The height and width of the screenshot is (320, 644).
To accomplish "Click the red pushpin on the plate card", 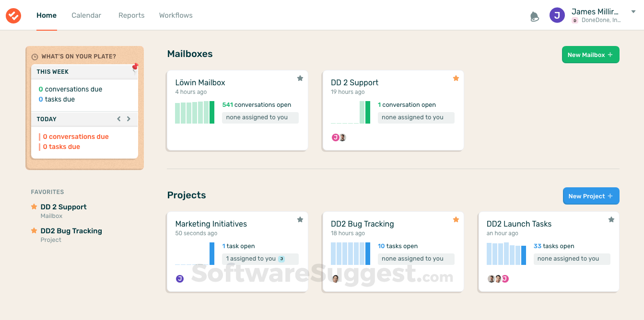I will pos(135,67).
